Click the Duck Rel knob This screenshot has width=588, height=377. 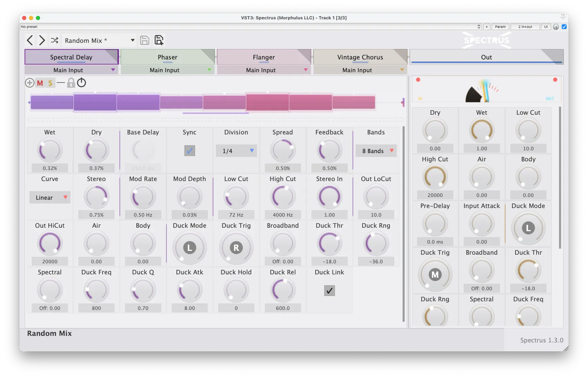283,290
